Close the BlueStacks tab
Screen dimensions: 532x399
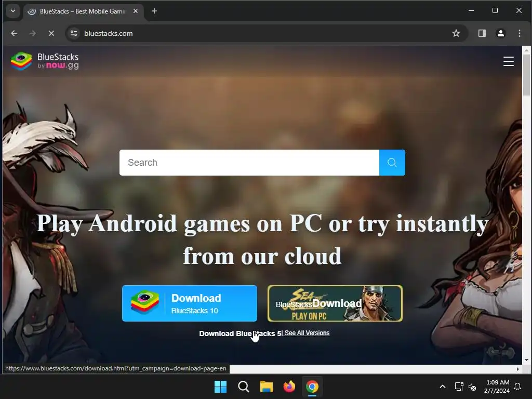tap(136, 11)
